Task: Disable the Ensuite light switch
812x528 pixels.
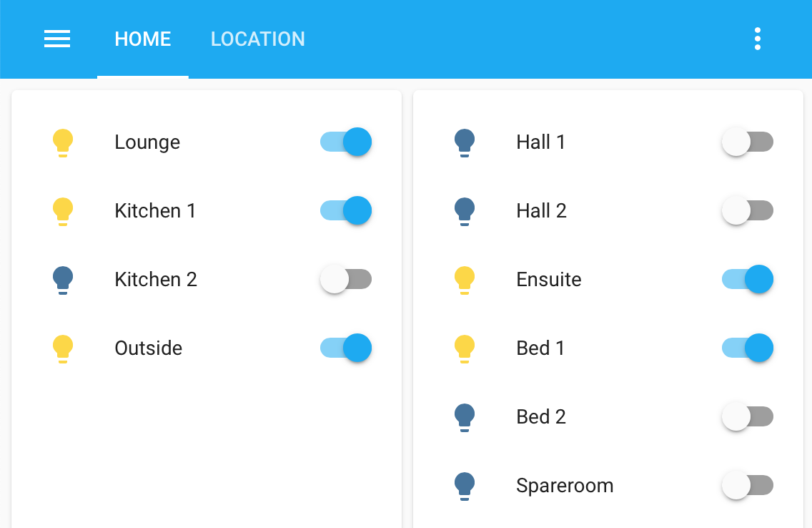Action: coord(748,279)
